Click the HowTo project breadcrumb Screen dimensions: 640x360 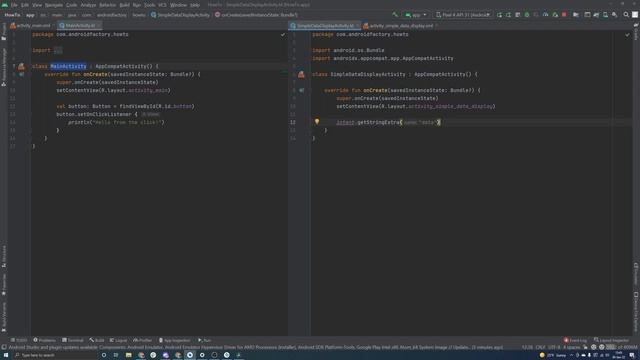coord(12,15)
